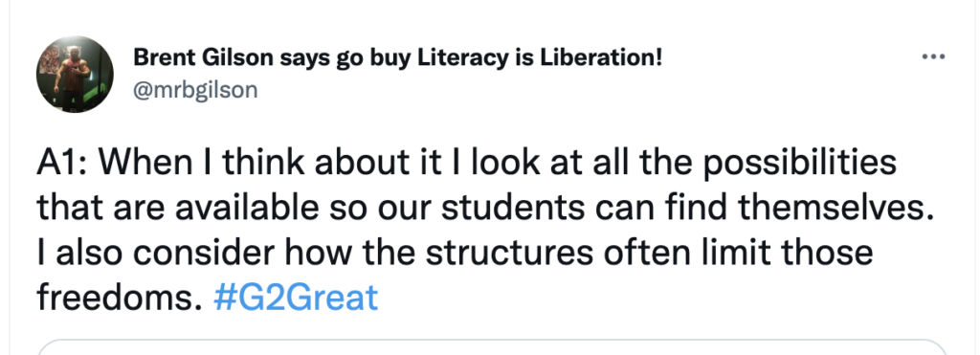980x355 pixels.
Task: Open Brent Gilson's round profile photo
Action: (x=75, y=75)
